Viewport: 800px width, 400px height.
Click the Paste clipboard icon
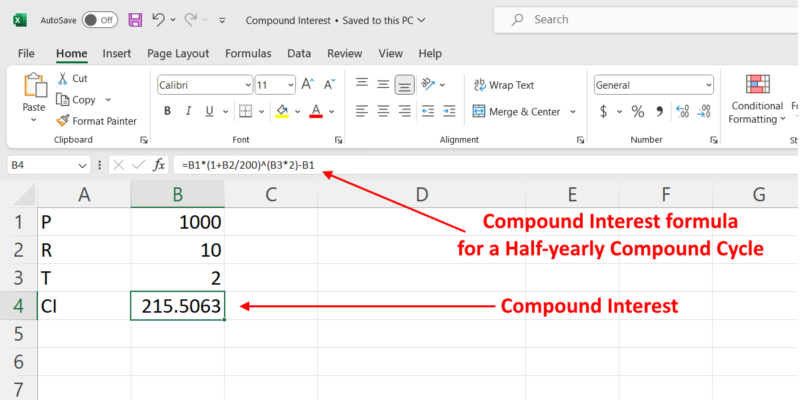coord(34,85)
